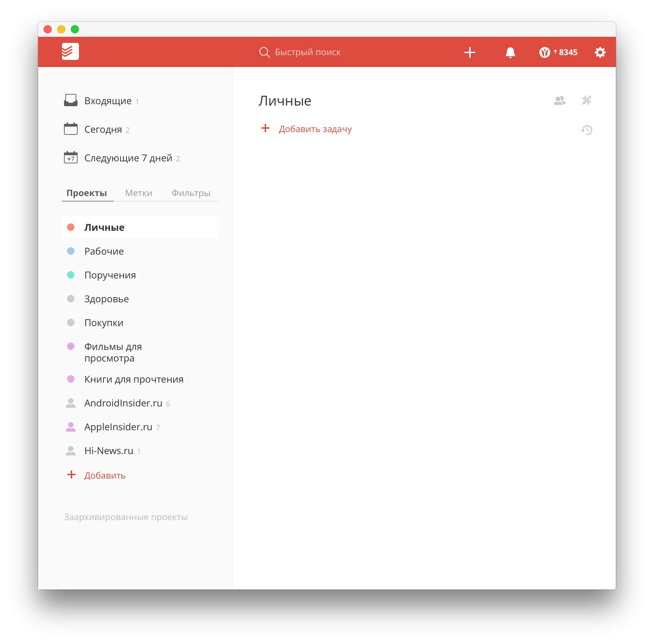The width and height of the screenshot is (654, 644).
Task: Click the quick search magnifier icon
Action: (x=264, y=52)
